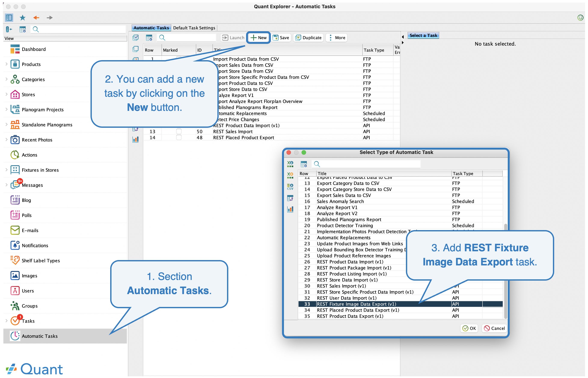588x378 pixels.
Task: Open the Actions section icon
Action: click(15, 155)
